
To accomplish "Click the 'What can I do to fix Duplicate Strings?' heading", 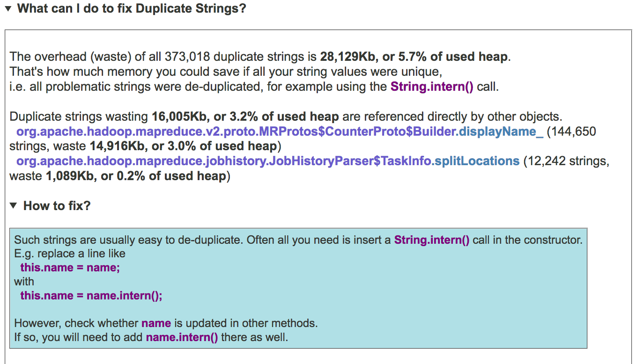I will click(131, 8).
